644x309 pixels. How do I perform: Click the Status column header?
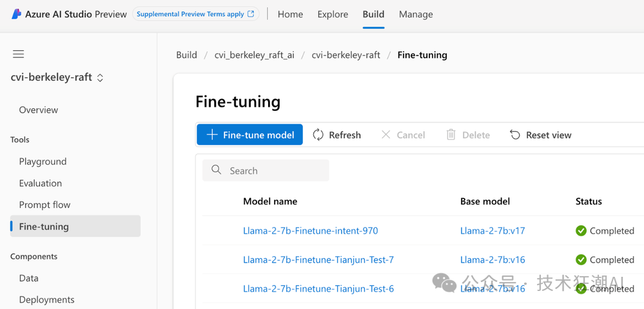tap(589, 201)
